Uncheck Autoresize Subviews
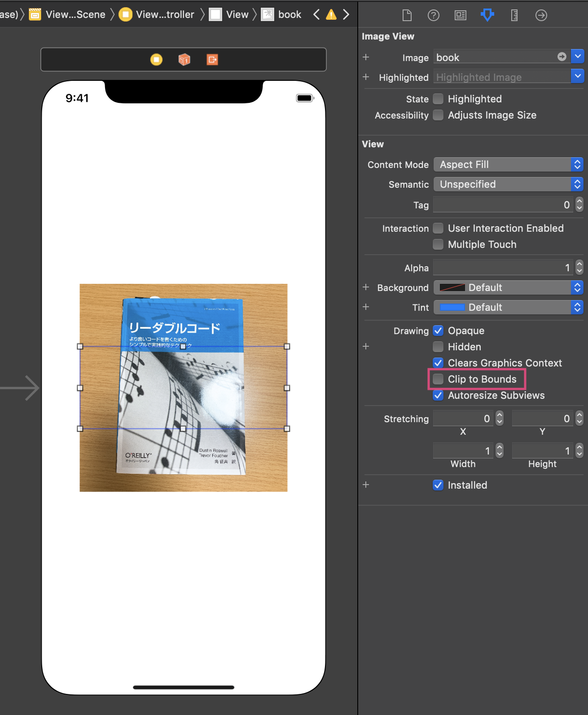 click(438, 395)
